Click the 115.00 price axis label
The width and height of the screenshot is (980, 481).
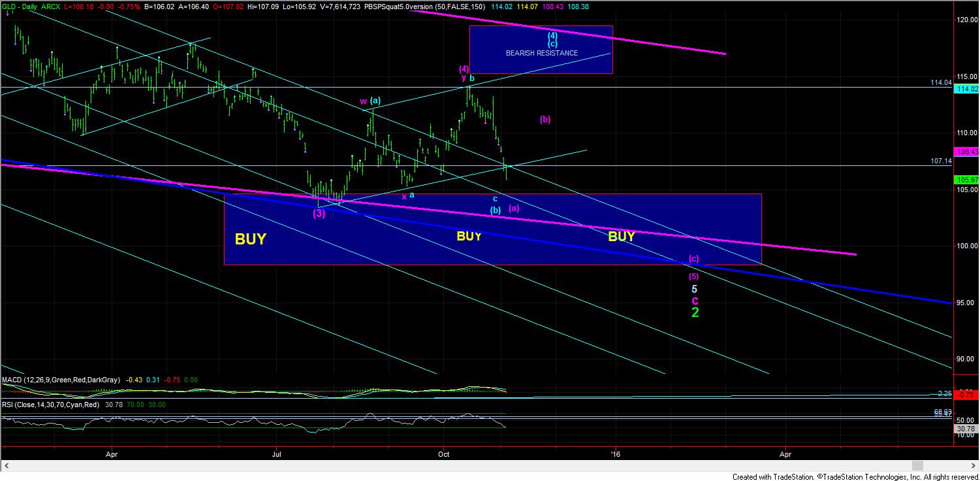(966, 77)
